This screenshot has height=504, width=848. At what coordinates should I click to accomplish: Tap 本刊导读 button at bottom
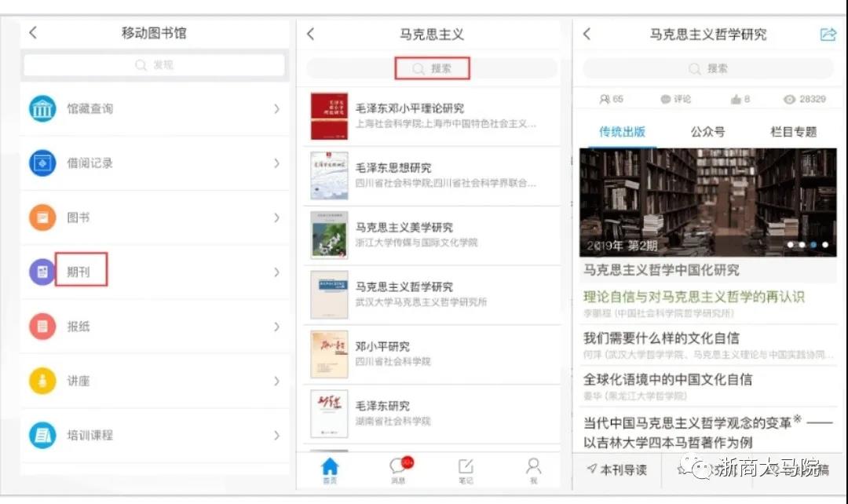tap(618, 469)
